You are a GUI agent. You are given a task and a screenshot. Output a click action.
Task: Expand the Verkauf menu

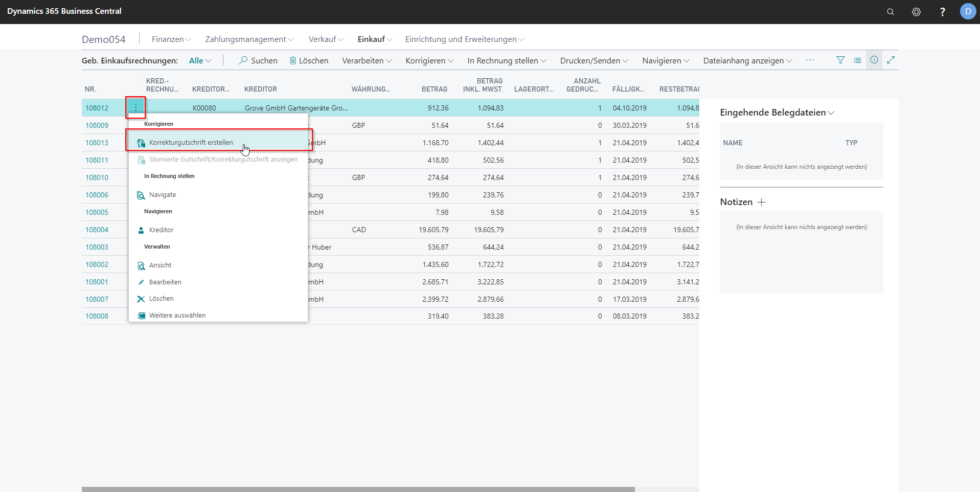pos(326,39)
